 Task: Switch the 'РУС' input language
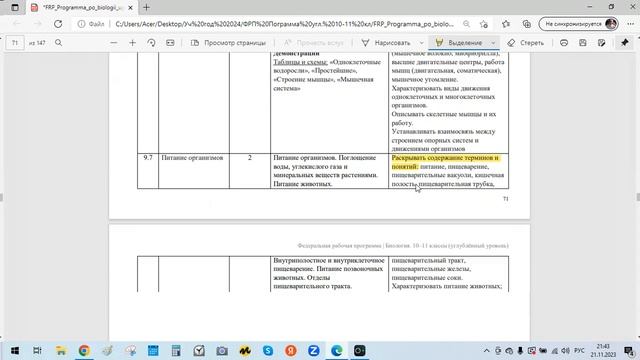(579, 351)
